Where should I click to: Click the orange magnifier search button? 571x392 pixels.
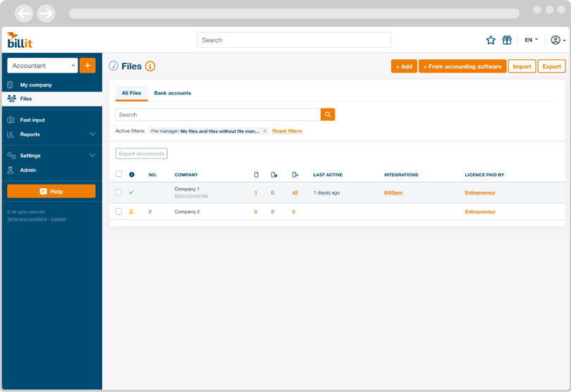click(328, 114)
